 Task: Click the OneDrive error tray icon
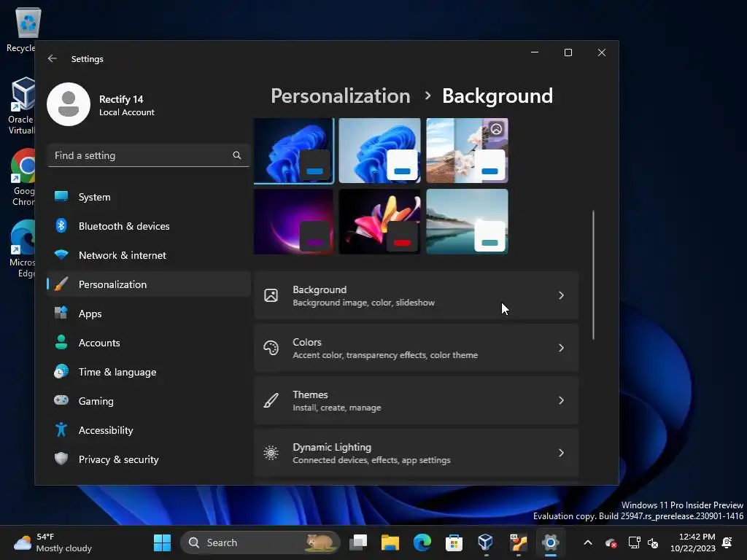[x=611, y=542]
